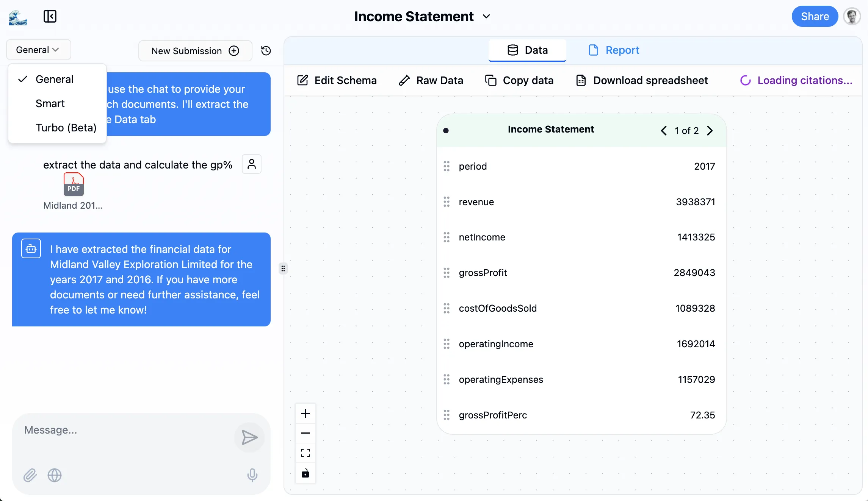Expand Income Statement title dropdown

click(x=486, y=16)
